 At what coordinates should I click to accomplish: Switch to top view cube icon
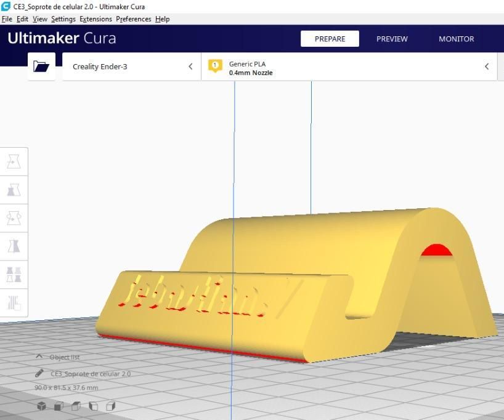coord(76,406)
